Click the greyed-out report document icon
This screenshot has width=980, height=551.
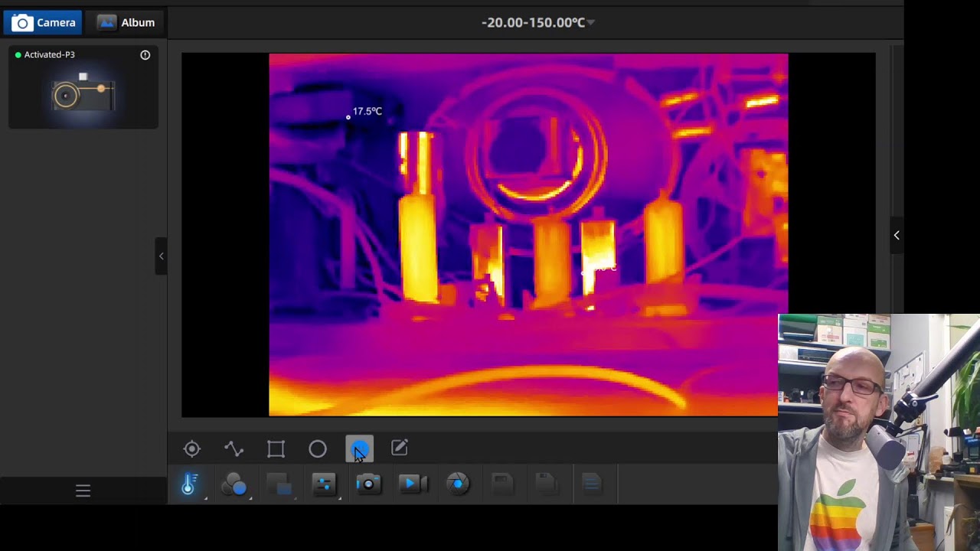591,484
